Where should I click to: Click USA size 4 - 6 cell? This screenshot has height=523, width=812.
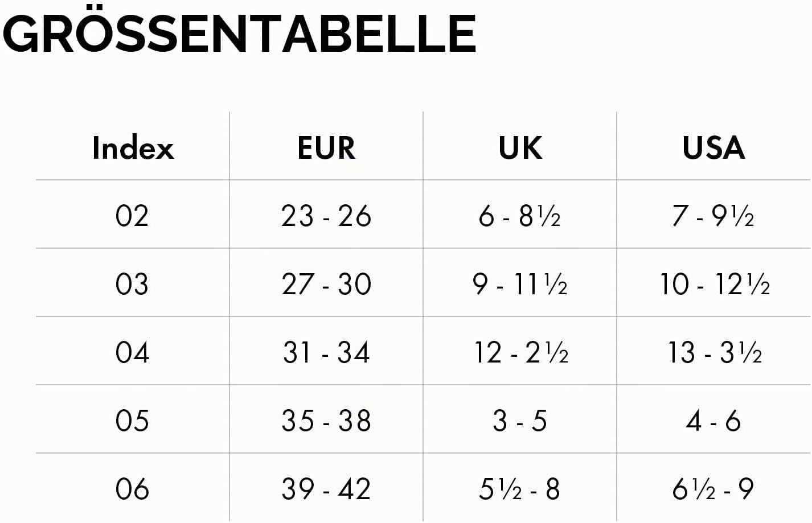[713, 421]
